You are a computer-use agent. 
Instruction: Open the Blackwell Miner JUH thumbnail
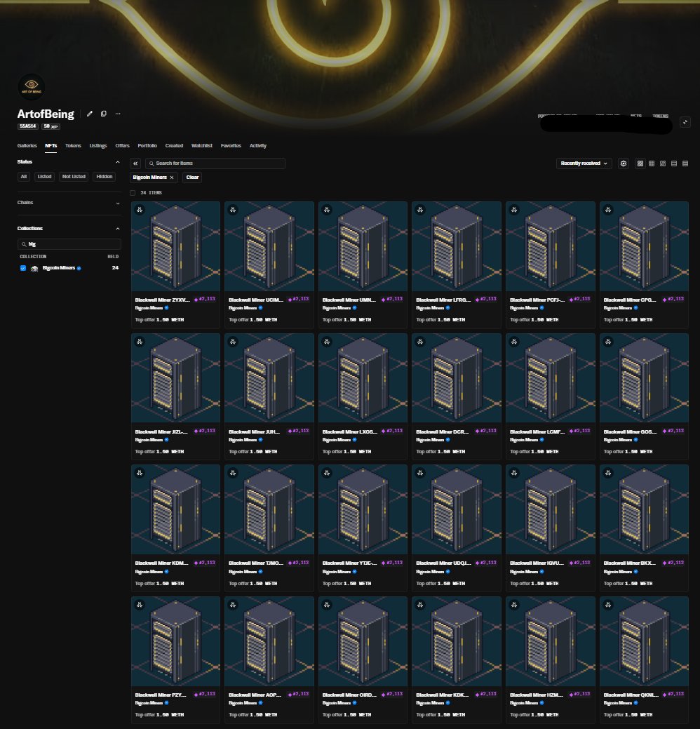(x=269, y=377)
